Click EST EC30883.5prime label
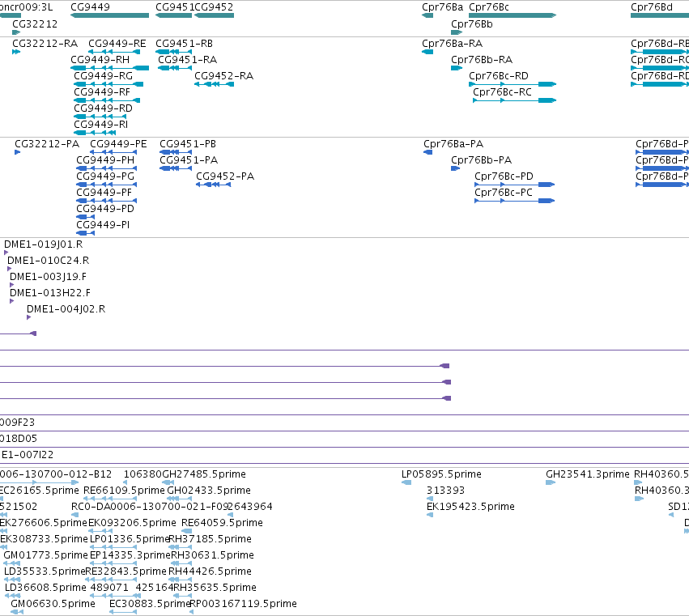The width and height of the screenshot is (689, 616). pos(150,605)
